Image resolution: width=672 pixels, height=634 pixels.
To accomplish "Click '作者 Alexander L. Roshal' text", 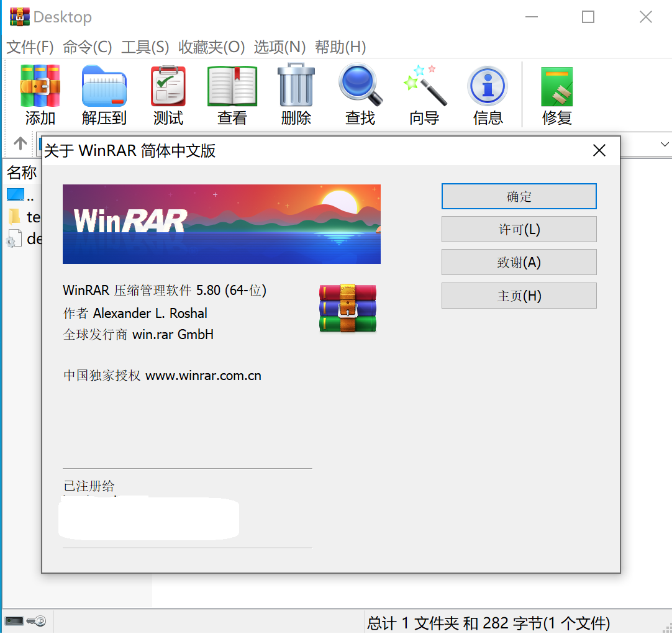I will click(x=135, y=313).
